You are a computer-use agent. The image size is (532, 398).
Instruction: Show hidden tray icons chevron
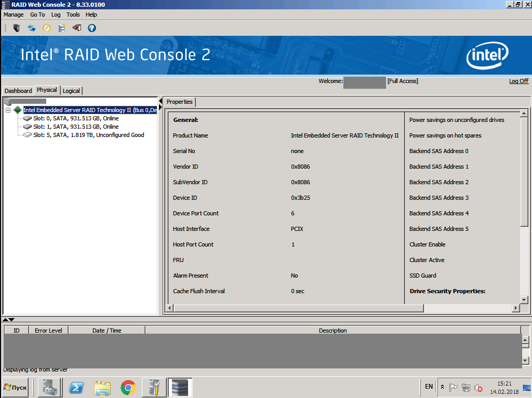click(442, 387)
